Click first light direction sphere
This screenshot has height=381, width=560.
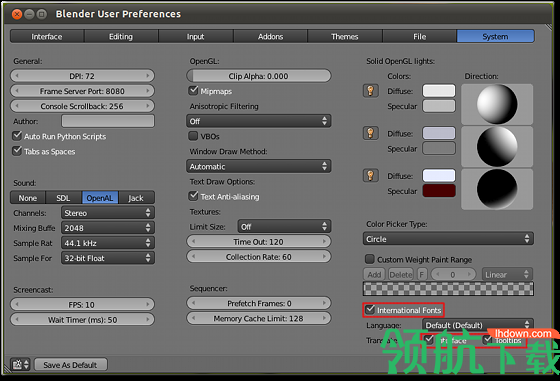coord(497,104)
